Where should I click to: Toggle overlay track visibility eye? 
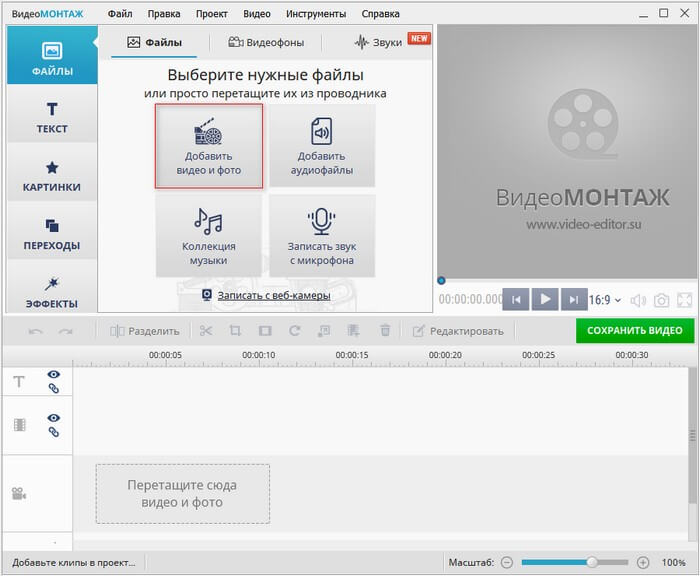click(54, 418)
